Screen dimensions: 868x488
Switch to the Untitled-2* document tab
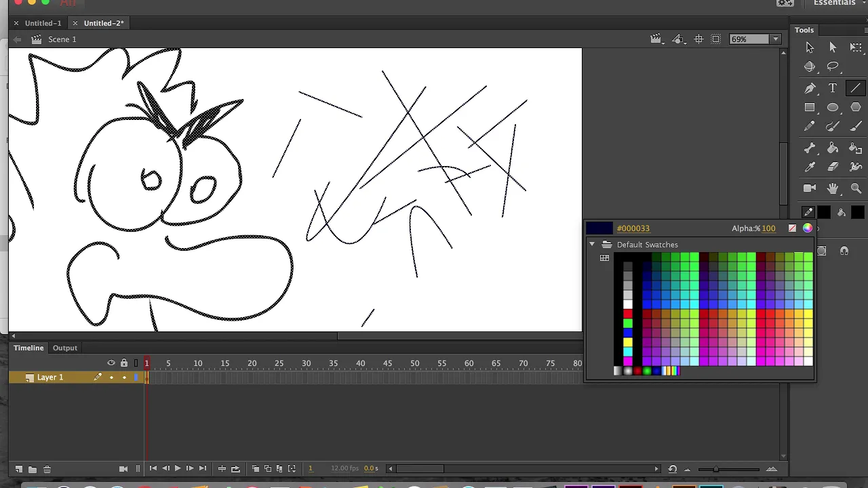point(104,23)
